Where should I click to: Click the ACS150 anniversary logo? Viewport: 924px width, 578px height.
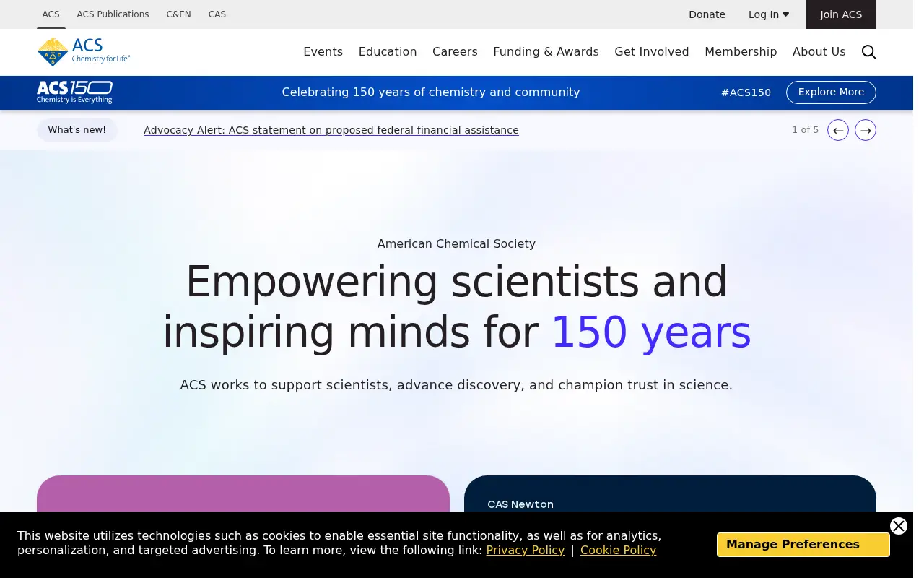(75, 92)
